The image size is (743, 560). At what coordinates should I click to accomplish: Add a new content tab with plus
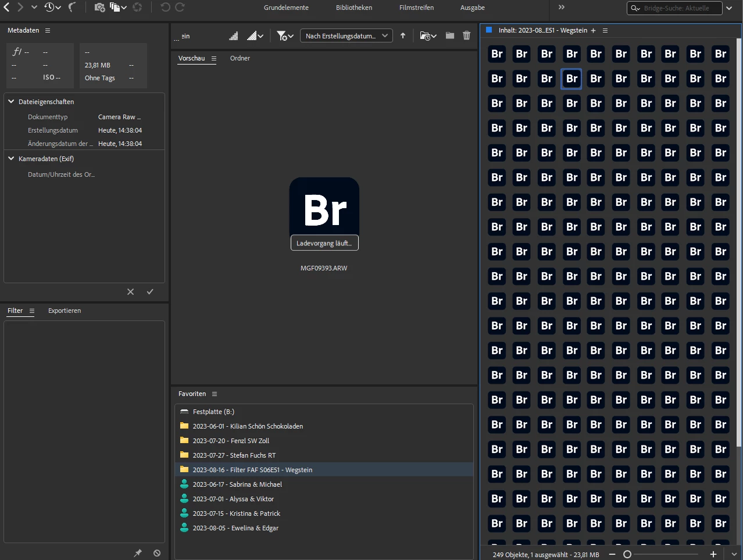594,31
